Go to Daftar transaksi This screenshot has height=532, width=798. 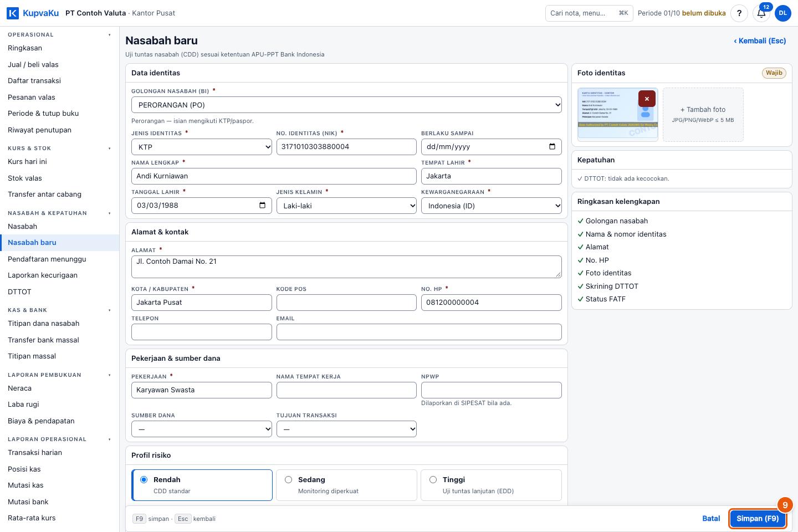click(x=59, y=81)
